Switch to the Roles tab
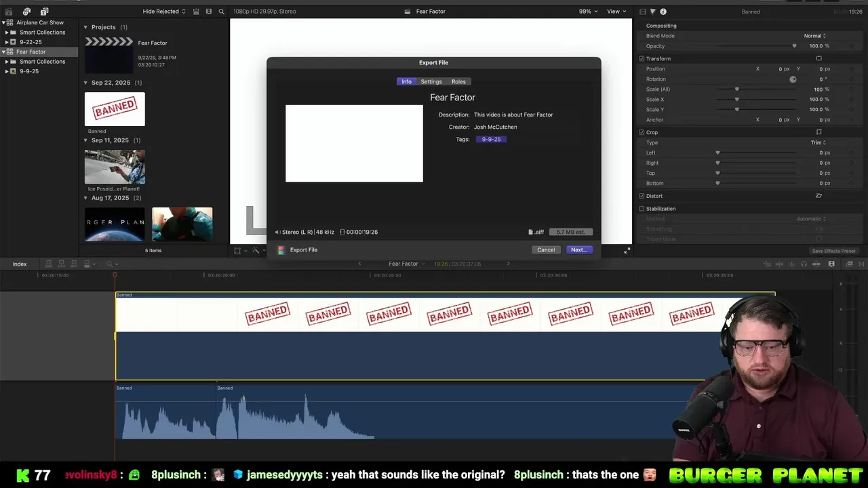 pyautogui.click(x=458, y=81)
